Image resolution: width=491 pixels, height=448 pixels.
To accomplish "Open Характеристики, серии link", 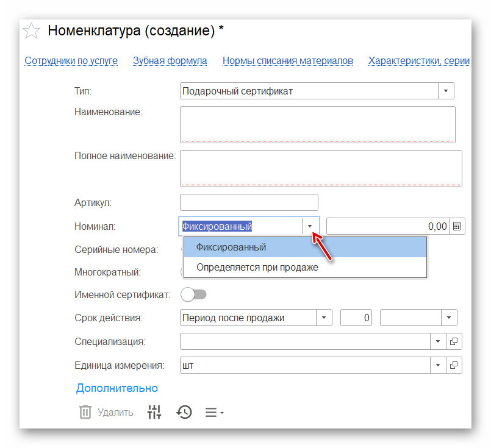I will [419, 61].
